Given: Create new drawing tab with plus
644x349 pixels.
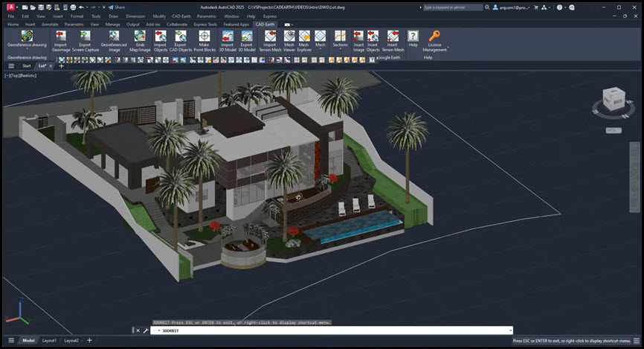Looking at the screenshot, I should (61, 65).
